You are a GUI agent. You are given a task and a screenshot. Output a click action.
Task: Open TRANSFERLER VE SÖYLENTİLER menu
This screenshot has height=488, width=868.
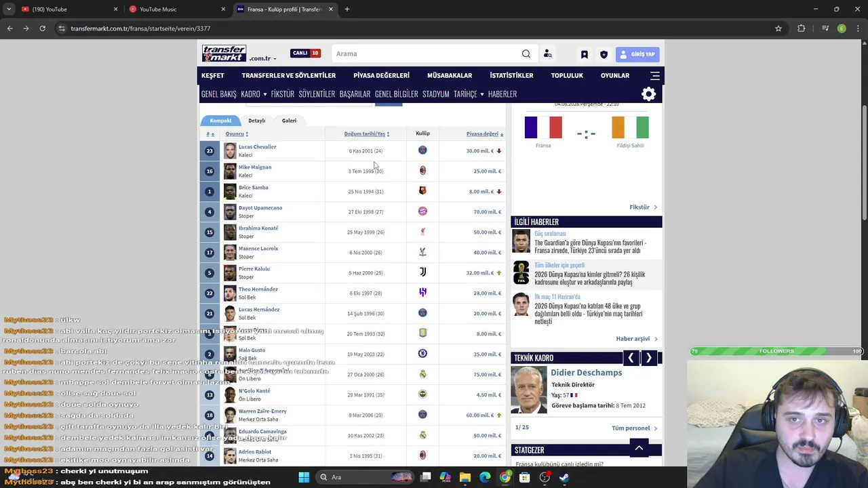tap(288, 75)
